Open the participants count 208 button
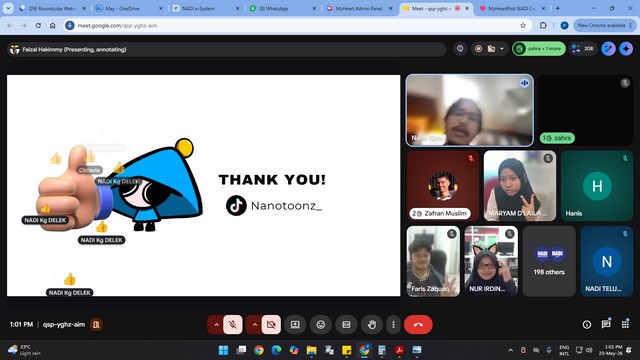This screenshot has width=640, height=360. point(583,49)
